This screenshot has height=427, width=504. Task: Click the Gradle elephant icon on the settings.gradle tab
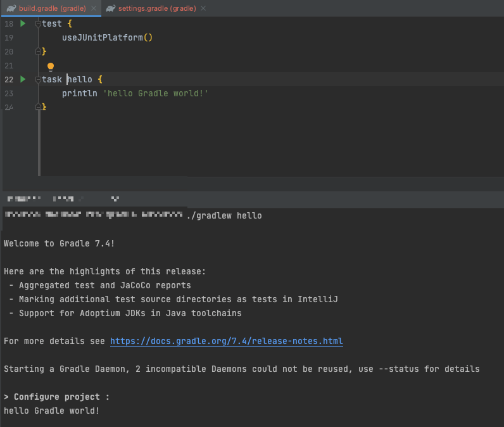tap(111, 8)
